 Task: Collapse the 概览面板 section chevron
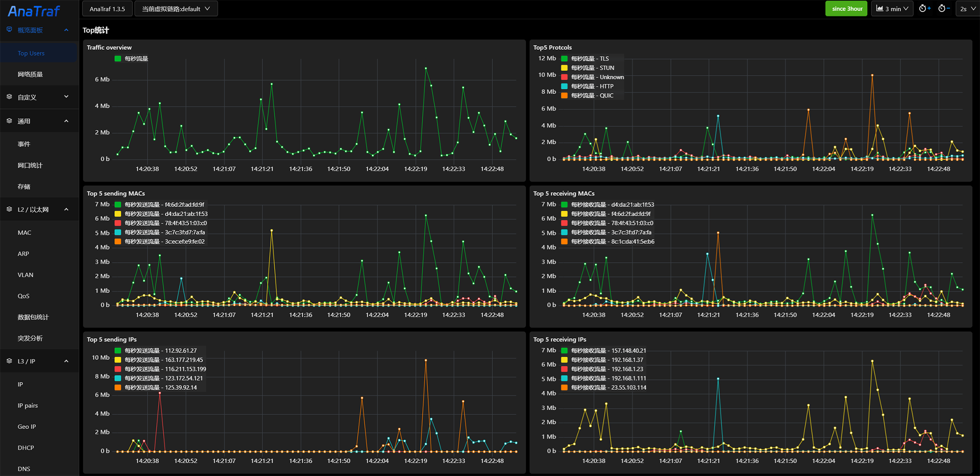[66, 30]
